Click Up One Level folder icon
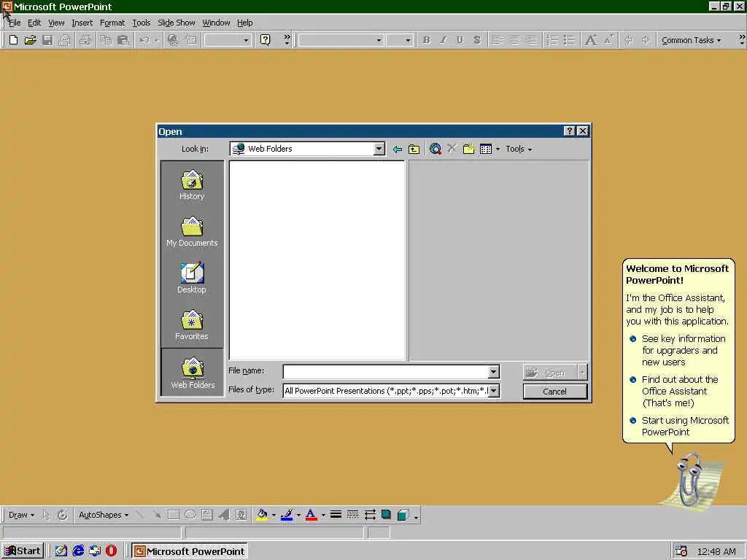Viewport: 747px width, 560px height. (414, 149)
